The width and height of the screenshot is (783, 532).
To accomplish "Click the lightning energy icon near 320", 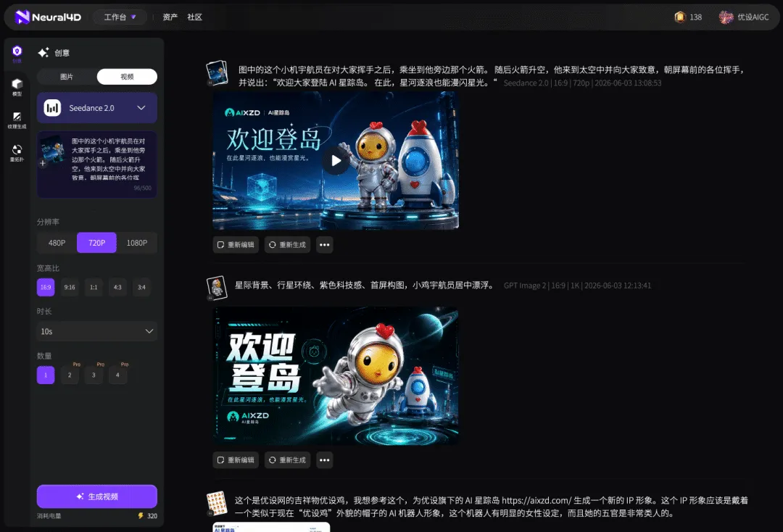I will (141, 515).
